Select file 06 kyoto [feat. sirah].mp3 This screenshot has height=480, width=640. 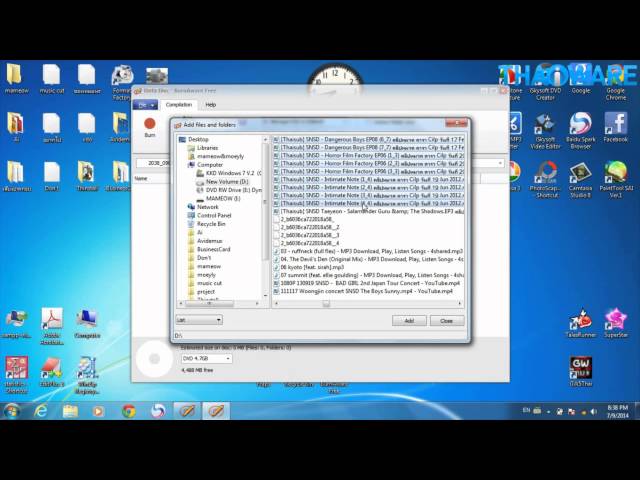point(309,267)
